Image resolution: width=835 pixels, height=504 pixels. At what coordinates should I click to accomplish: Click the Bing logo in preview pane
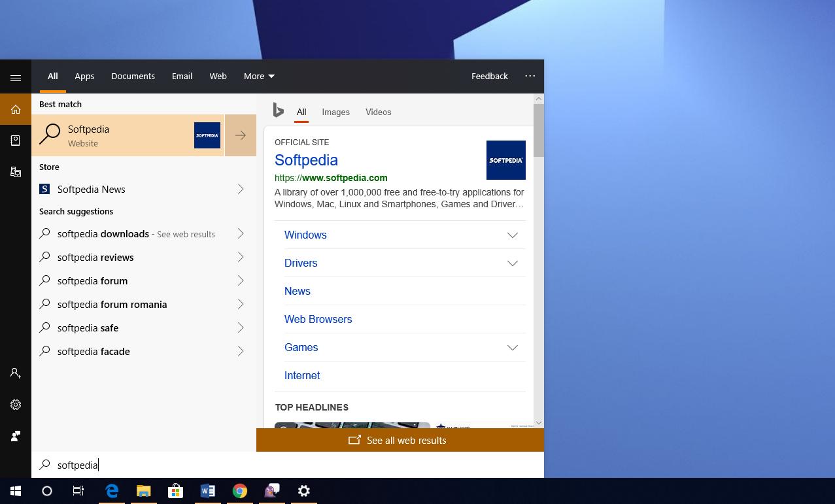coord(279,110)
